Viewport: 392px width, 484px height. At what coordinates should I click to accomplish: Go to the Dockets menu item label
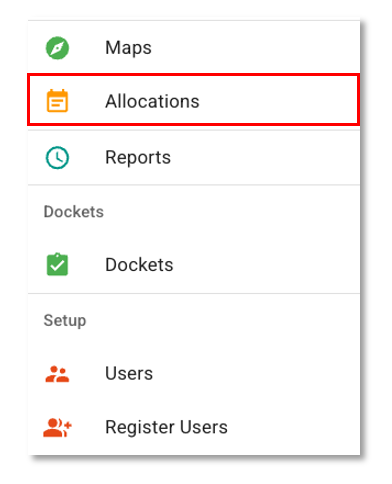pos(139,265)
